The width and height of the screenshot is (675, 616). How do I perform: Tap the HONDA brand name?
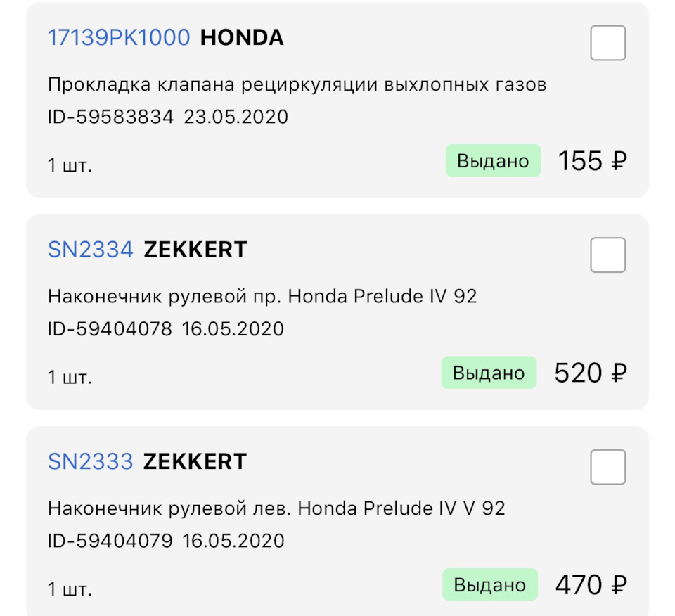click(x=242, y=37)
